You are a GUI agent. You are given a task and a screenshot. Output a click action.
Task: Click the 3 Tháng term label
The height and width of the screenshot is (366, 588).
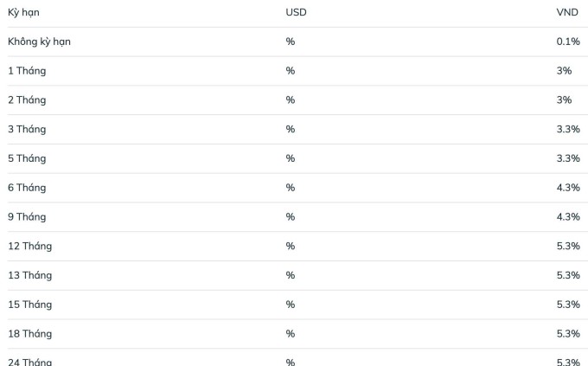(x=27, y=129)
